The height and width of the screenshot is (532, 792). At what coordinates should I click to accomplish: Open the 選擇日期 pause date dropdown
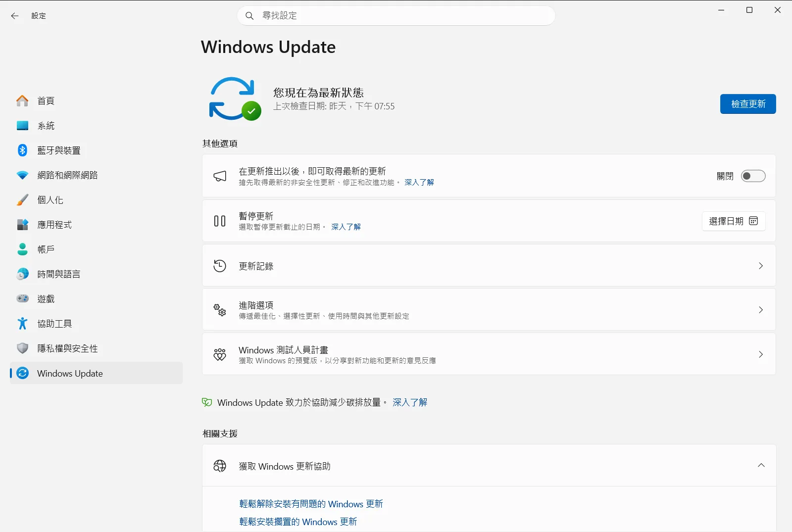tap(734, 221)
